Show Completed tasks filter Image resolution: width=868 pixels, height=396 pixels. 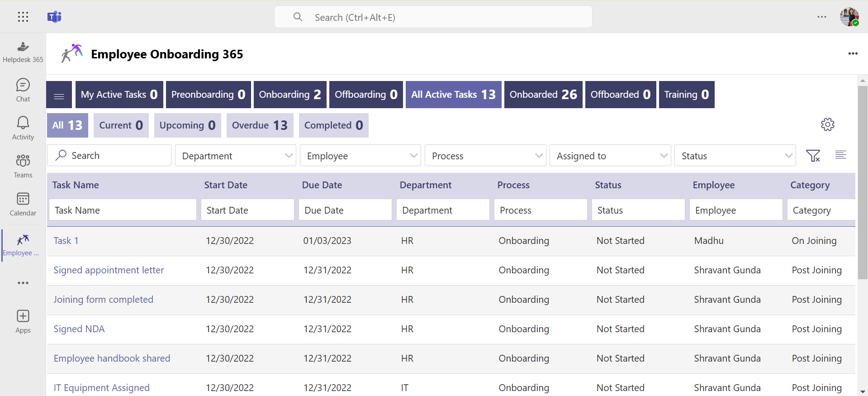coord(334,125)
